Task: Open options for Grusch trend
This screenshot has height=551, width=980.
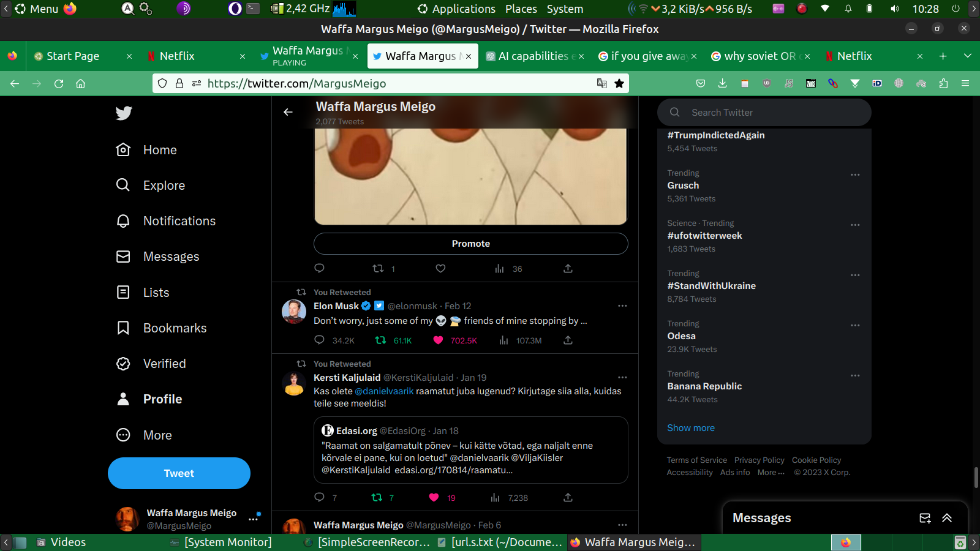Action: (855, 174)
